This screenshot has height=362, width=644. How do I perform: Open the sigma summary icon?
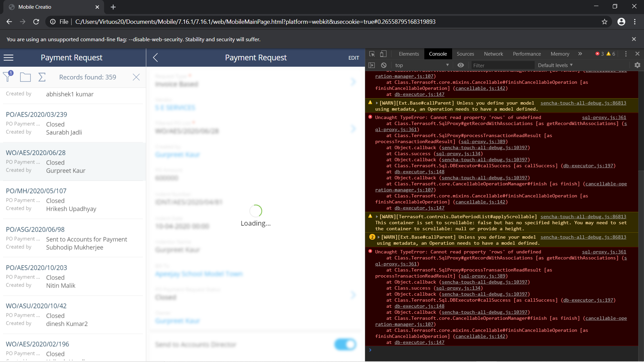tap(42, 77)
